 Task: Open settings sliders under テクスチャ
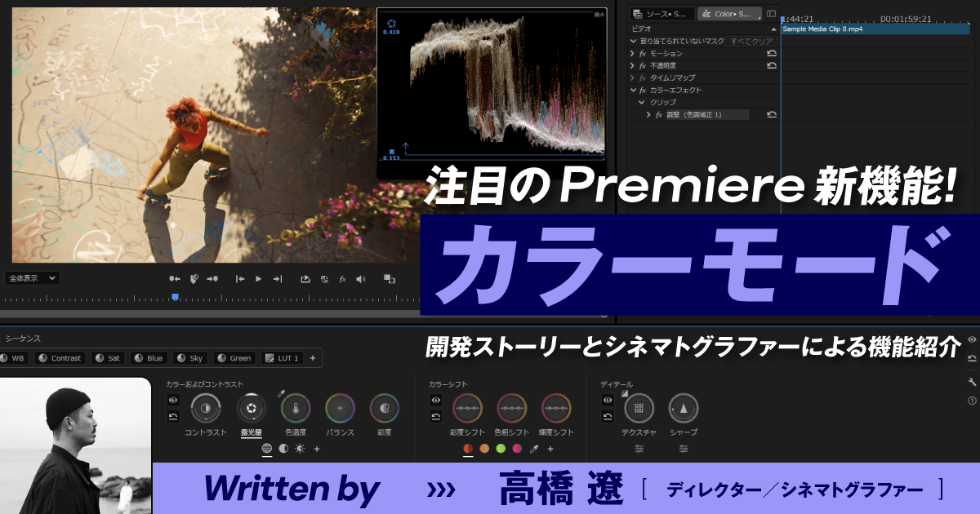(x=639, y=449)
